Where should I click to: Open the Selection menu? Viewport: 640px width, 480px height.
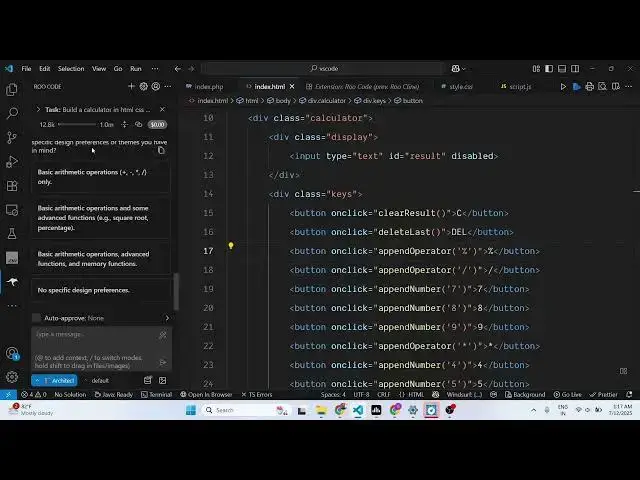point(71,69)
